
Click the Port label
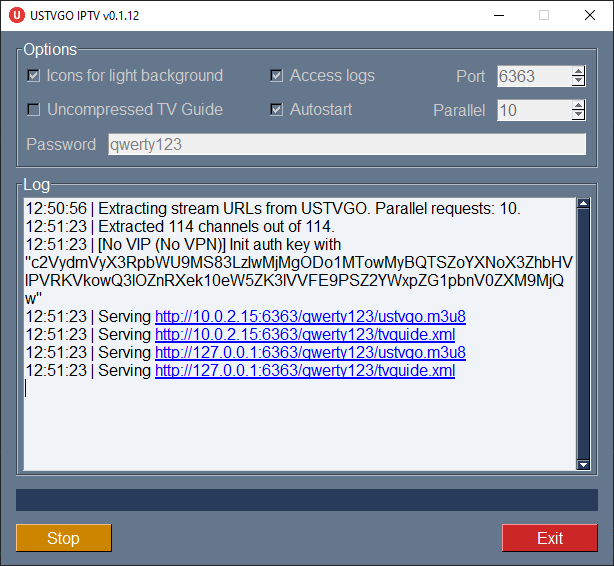point(471,76)
